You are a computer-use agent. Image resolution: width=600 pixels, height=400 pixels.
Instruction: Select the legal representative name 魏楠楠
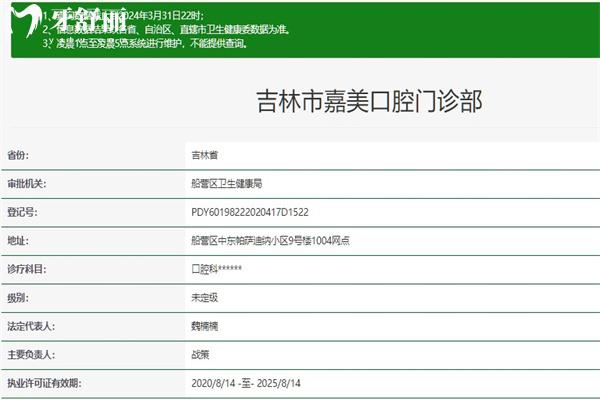204,326
